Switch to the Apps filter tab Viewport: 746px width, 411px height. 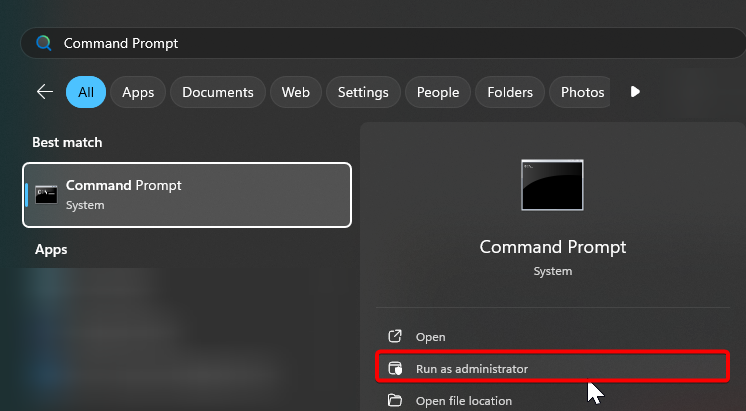tap(138, 92)
